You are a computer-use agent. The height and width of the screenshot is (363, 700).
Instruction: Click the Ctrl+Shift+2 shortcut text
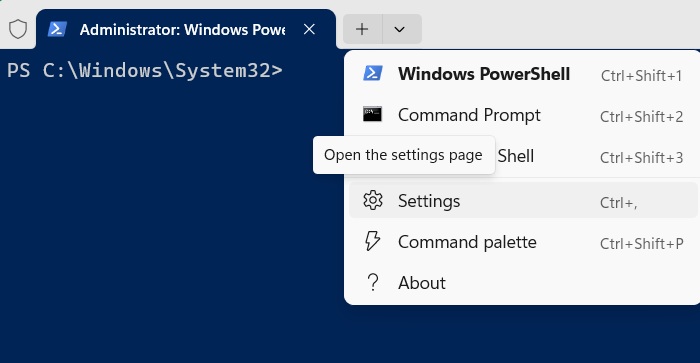(x=641, y=117)
